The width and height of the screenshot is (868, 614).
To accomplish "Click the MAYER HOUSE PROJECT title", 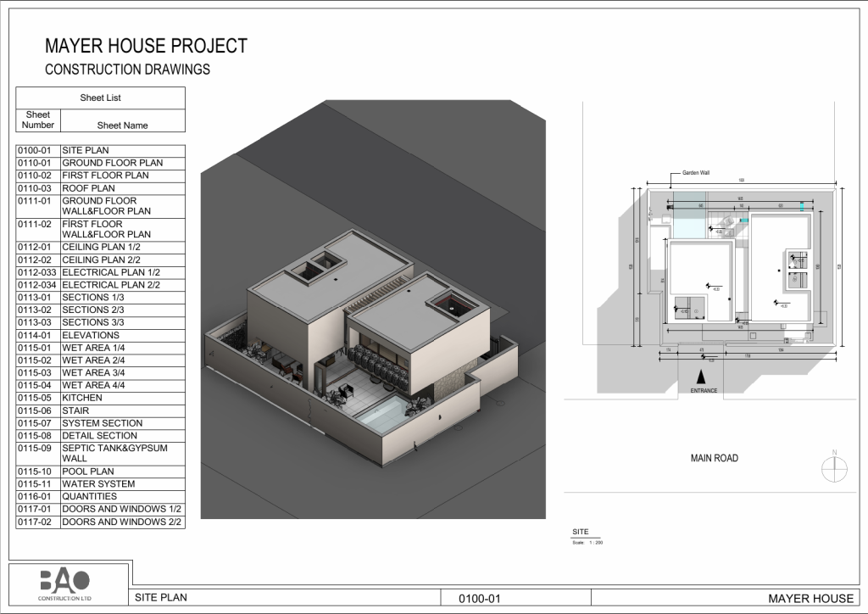I will click(x=146, y=46).
